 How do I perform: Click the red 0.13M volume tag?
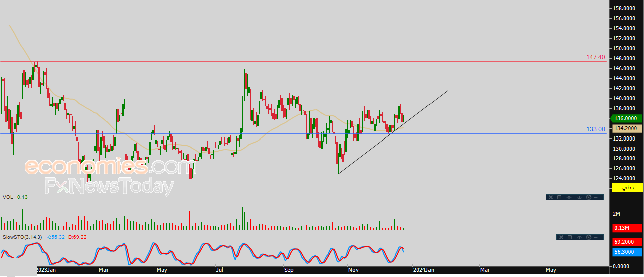pos(627,229)
